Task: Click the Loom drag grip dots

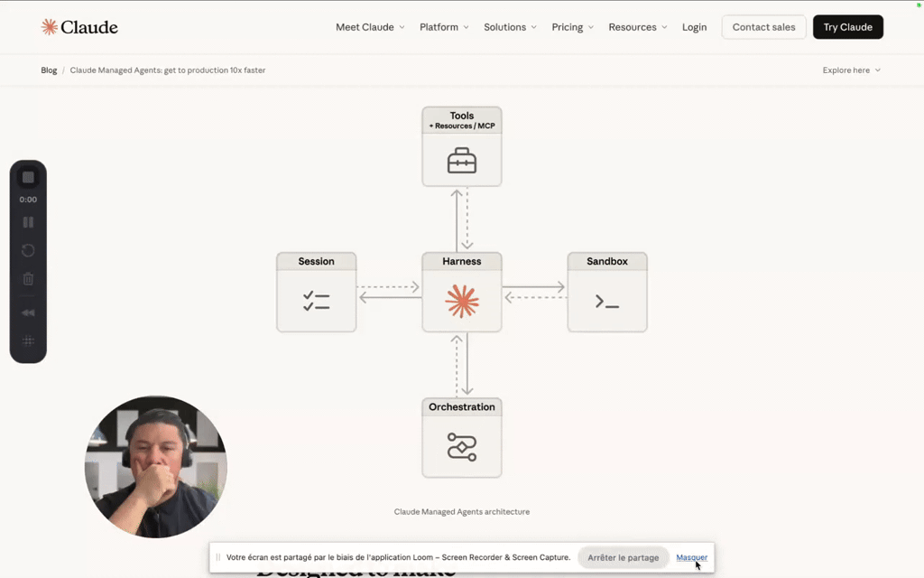Action: pos(28,340)
